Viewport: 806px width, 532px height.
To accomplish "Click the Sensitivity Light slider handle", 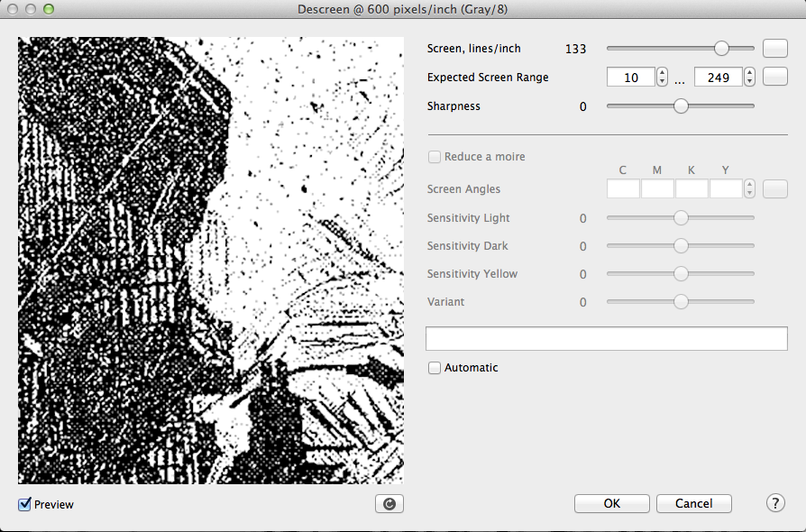I will (681, 218).
